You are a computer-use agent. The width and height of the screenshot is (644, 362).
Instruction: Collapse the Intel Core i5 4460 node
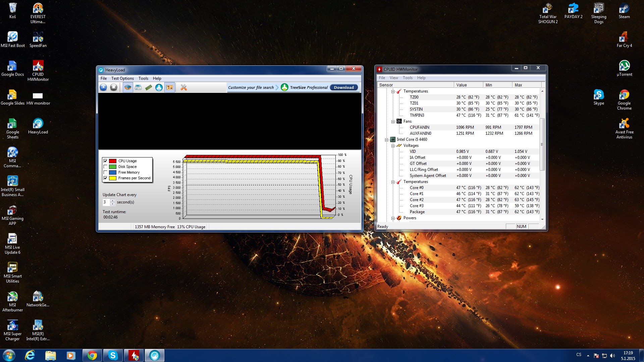pyautogui.click(x=386, y=140)
